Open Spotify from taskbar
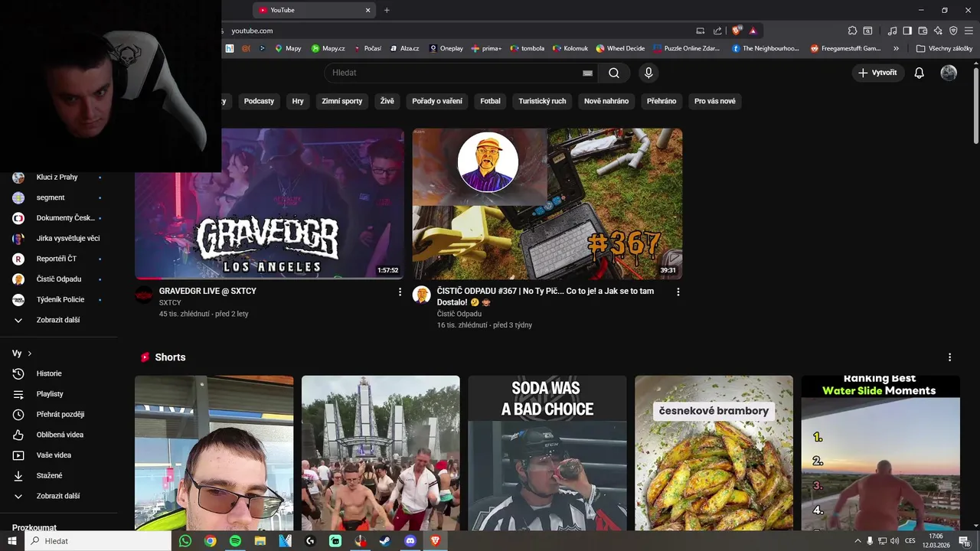This screenshot has width=980, height=551. point(235,541)
